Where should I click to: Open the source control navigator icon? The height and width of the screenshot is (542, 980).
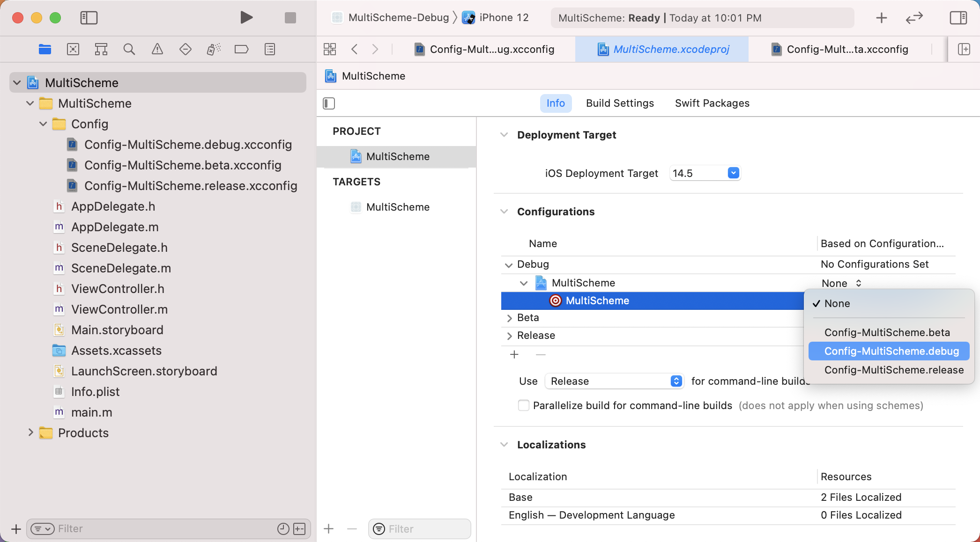pyautogui.click(x=73, y=49)
